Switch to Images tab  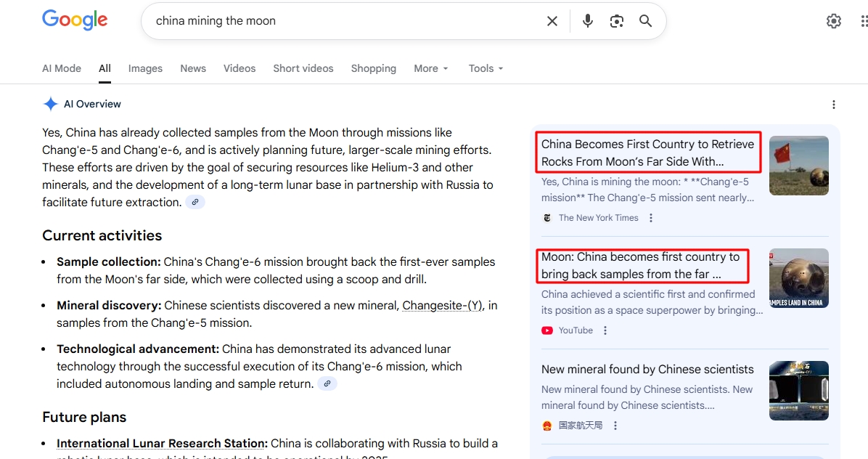(146, 69)
